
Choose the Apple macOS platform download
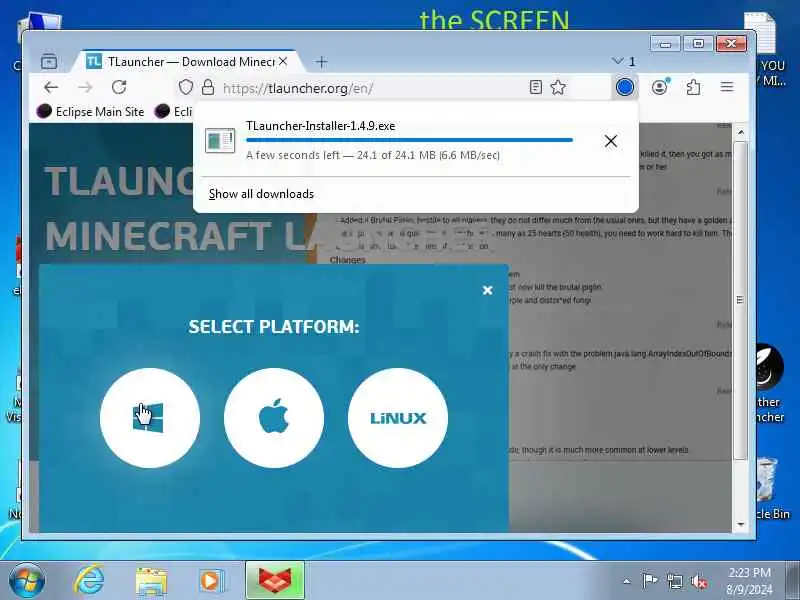[x=274, y=417]
